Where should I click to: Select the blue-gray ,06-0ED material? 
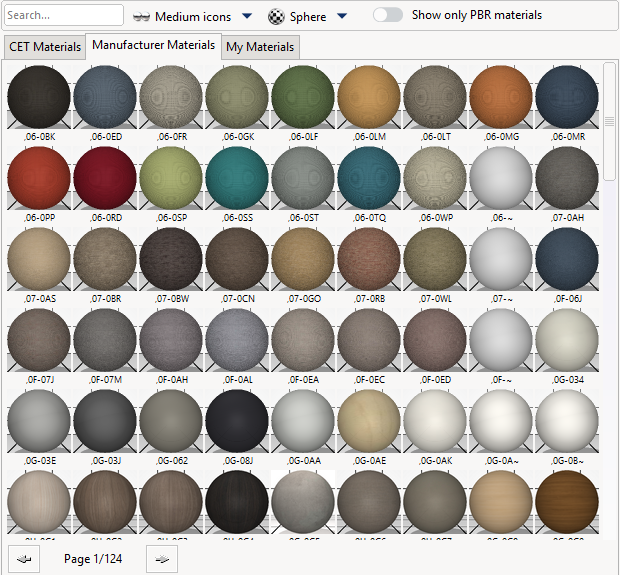(105, 97)
